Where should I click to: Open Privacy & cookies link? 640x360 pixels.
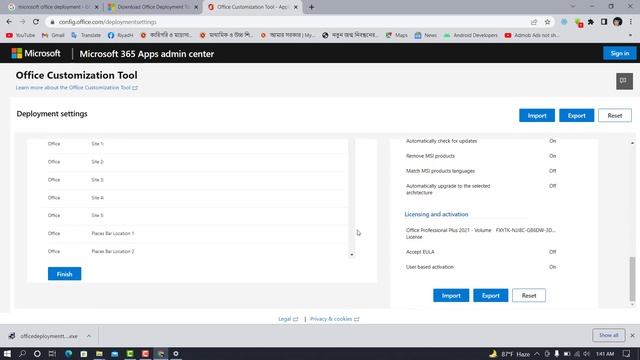point(335,319)
